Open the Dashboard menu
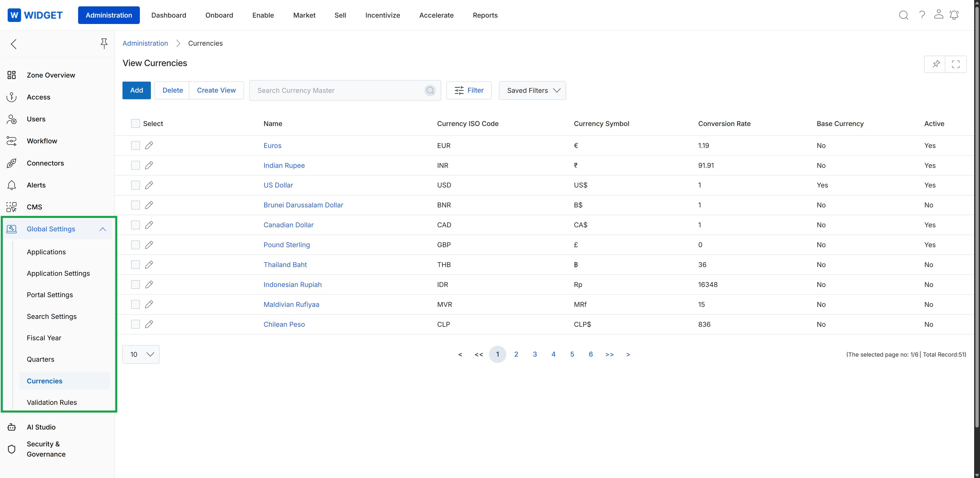This screenshot has height=478, width=980. pyautogui.click(x=168, y=15)
